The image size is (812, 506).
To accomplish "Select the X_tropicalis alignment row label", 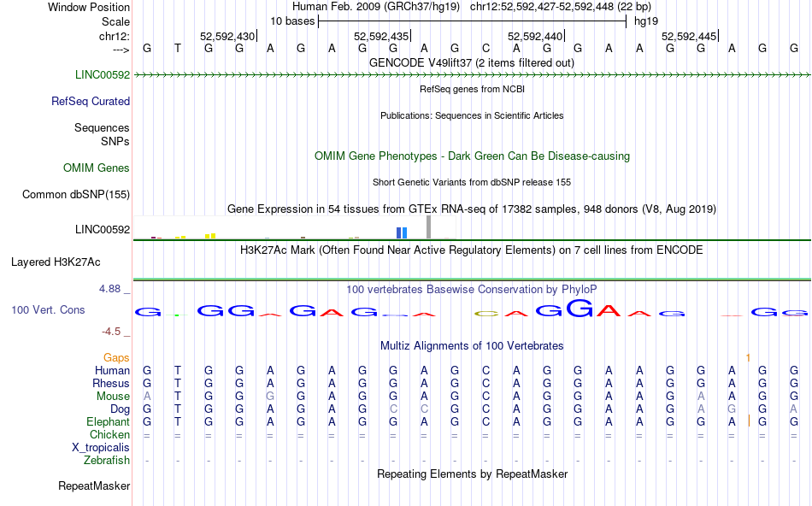I will pyautogui.click(x=101, y=448).
